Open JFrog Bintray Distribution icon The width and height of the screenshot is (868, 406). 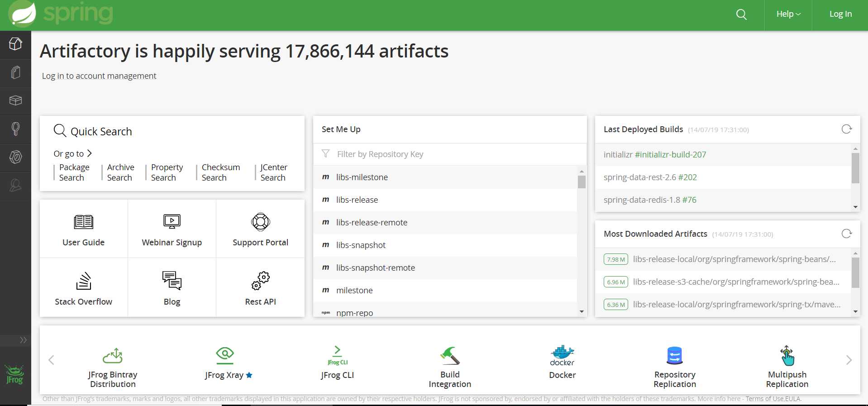click(x=113, y=355)
